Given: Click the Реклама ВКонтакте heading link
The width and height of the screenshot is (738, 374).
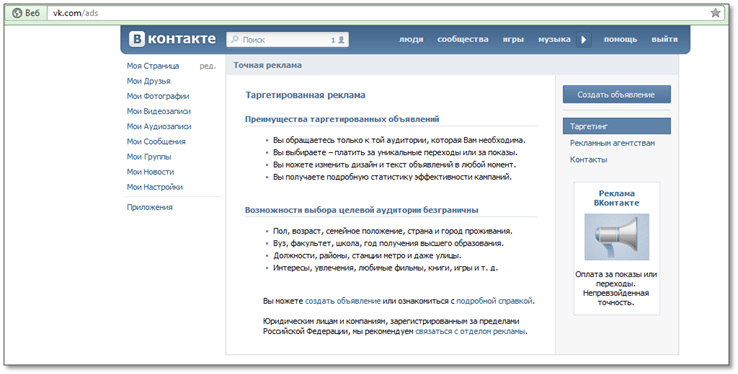Looking at the screenshot, I should [x=617, y=198].
